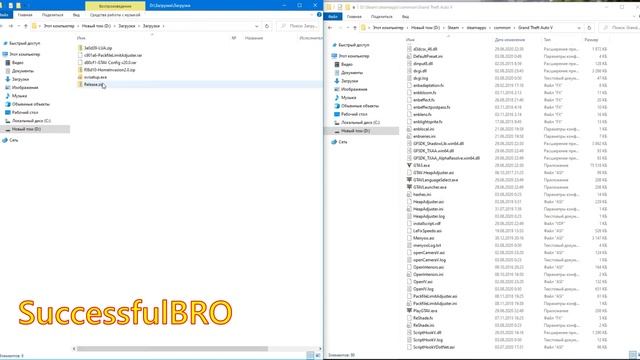Image resolution: width=640 pixels, height=360 pixels.
Task: Sort by Размер column in GTA V window
Action: 591,40
